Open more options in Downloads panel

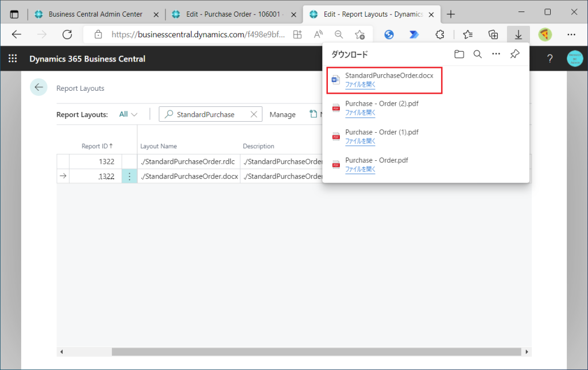click(x=496, y=54)
